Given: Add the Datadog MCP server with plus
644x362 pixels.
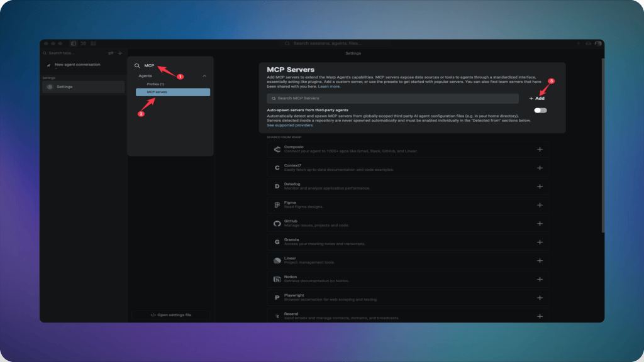Looking at the screenshot, I should 540,186.
